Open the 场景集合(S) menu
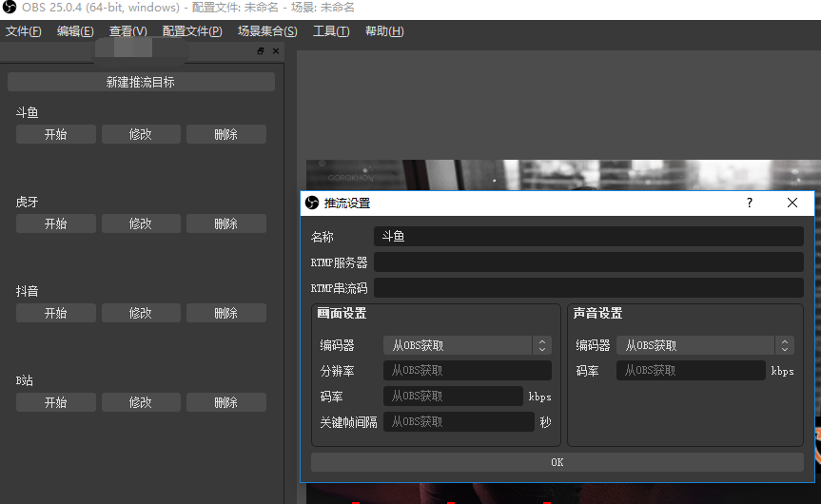Viewport: 821px width, 504px height. tap(267, 31)
